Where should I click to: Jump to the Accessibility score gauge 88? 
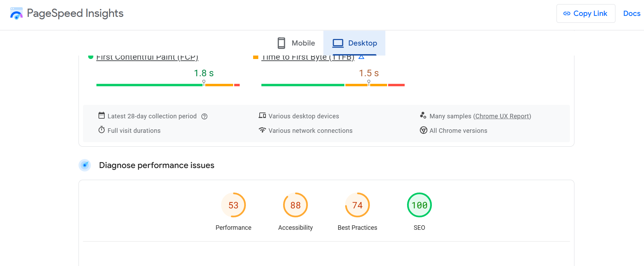point(295,205)
